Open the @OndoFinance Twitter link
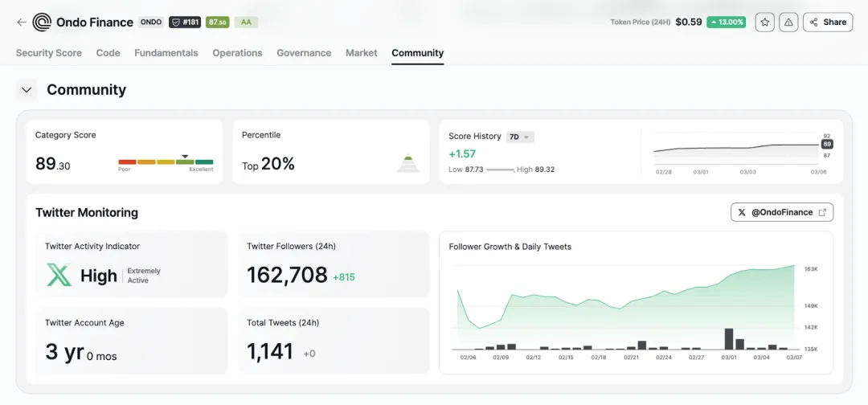 pos(782,212)
